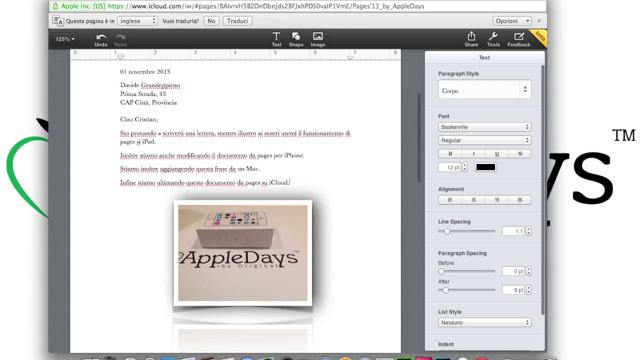
Task: Click the After spacing stepper arrows
Action: (x=529, y=290)
